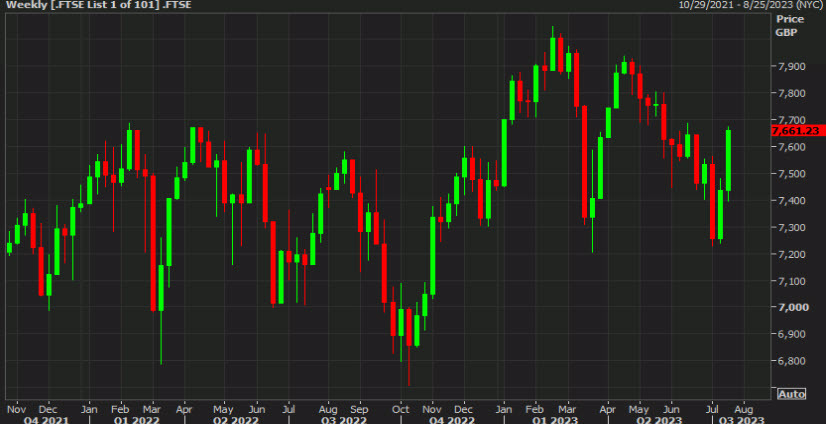Click the Oct 2022 month label
Viewport: 826px width, 424px height.
point(401,409)
